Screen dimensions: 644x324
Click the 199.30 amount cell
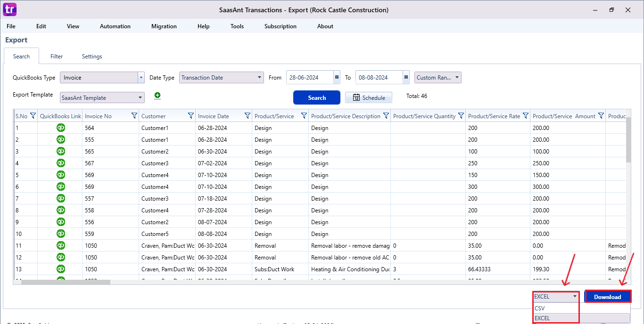click(x=568, y=269)
